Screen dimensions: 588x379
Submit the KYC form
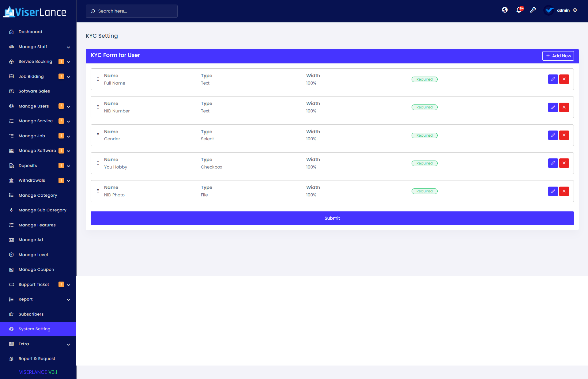click(332, 218)
